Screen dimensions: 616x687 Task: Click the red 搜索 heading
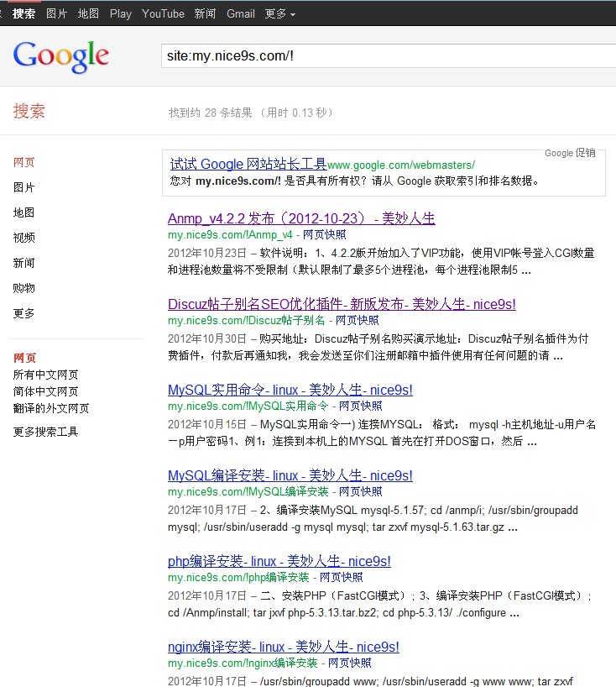(29, 112)
